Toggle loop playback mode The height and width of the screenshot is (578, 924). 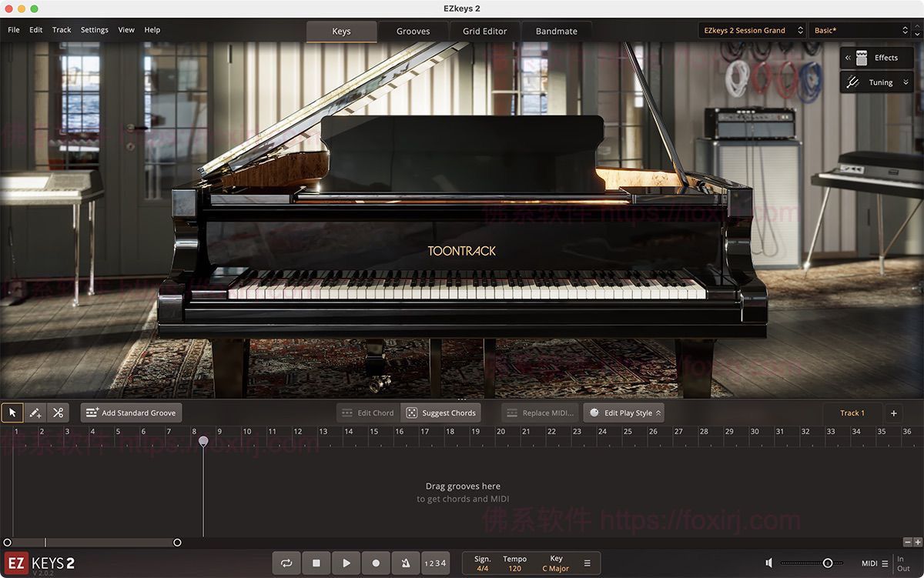pos(286,563)
